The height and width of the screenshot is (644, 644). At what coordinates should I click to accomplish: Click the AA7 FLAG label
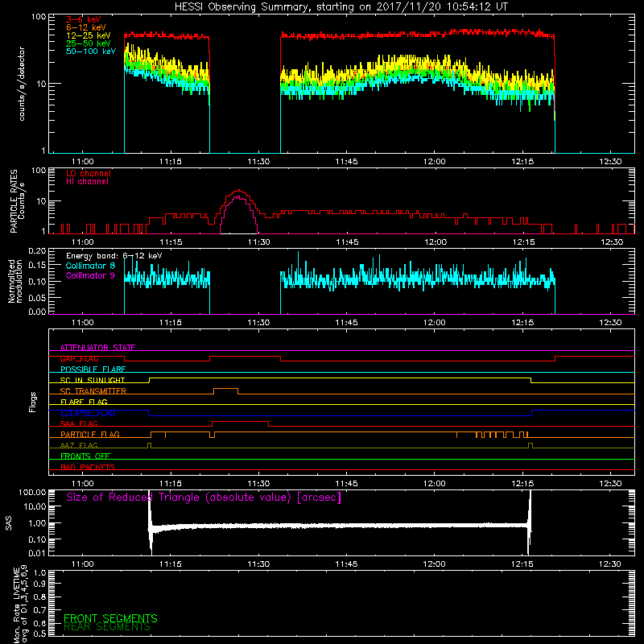(x=79, y=445)
